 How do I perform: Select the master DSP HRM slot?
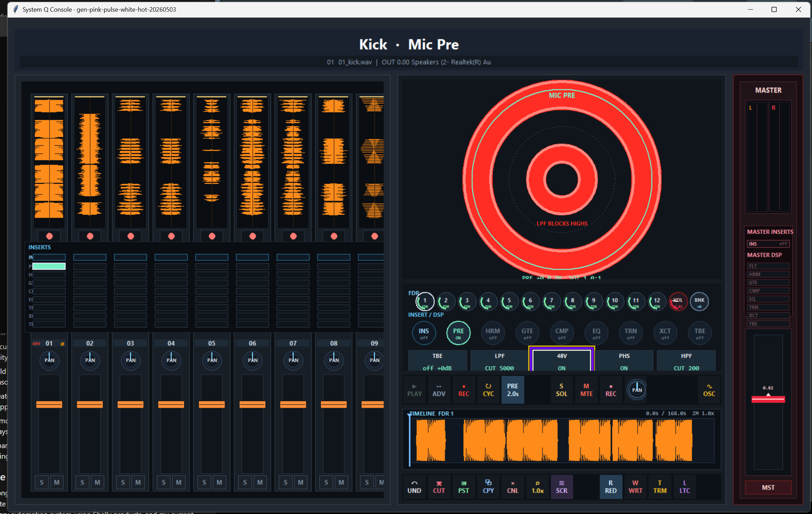(768, 274)
